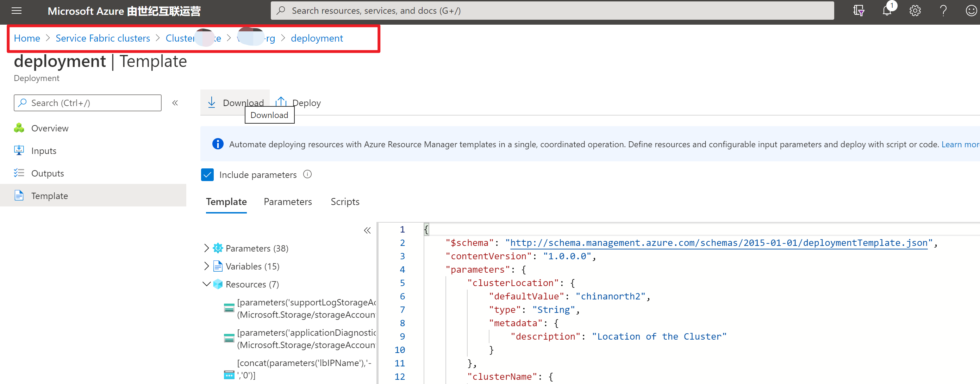This screenshot has height=384, width=980.
Task: Switch to the Scripts tab
Action: [345, 202]
